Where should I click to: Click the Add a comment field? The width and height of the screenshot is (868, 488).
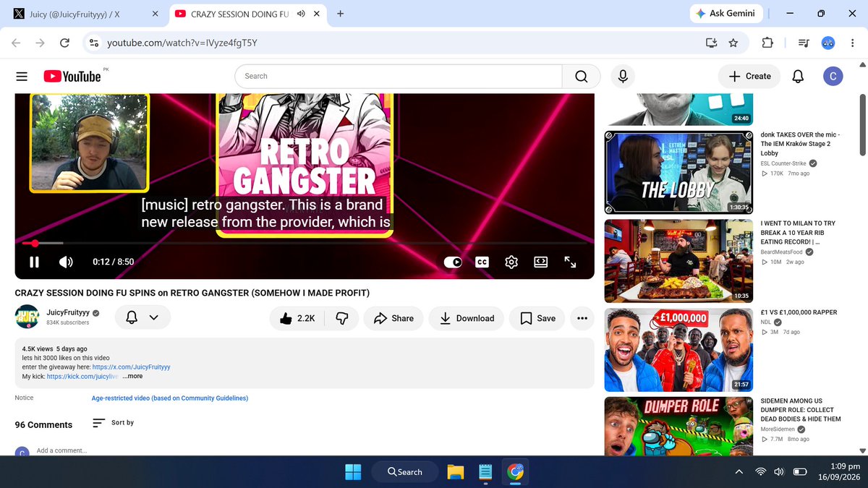(61, 450)
